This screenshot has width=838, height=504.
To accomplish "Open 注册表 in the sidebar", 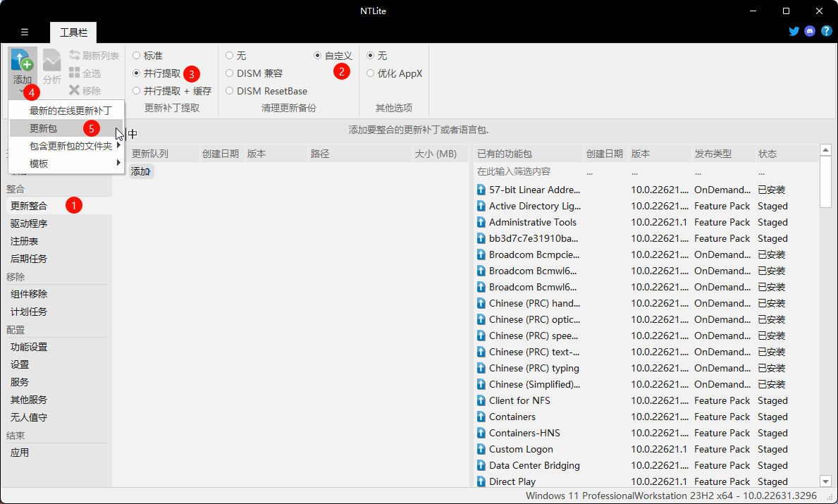I will click(24, 241).
